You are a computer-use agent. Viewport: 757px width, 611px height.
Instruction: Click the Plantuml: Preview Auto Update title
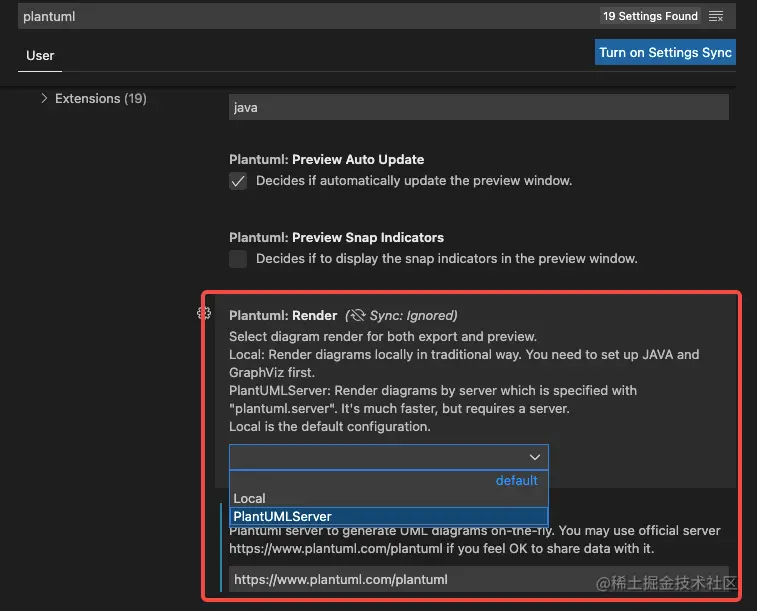326,159
